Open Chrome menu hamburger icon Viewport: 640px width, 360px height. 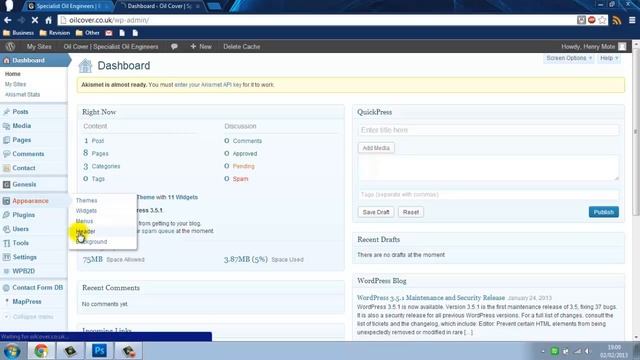click(x=632, y=20)
